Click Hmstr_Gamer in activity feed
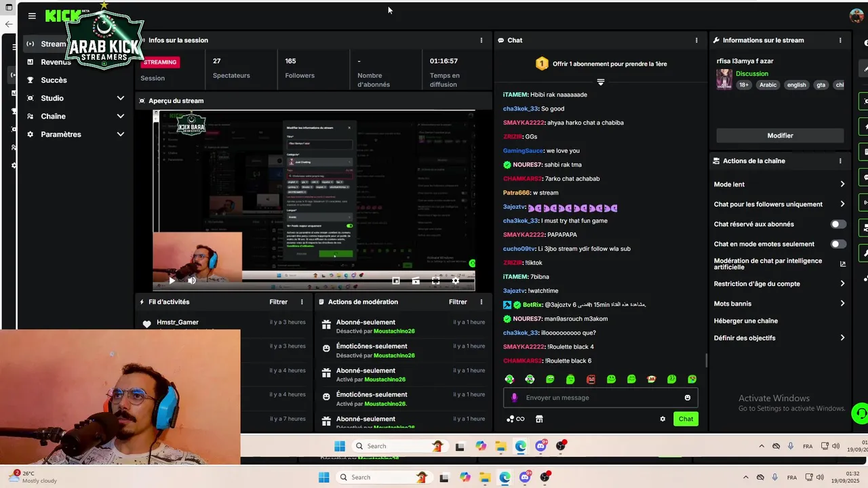The height and width of the screenshot is (488, 868). tap(178, 323)
